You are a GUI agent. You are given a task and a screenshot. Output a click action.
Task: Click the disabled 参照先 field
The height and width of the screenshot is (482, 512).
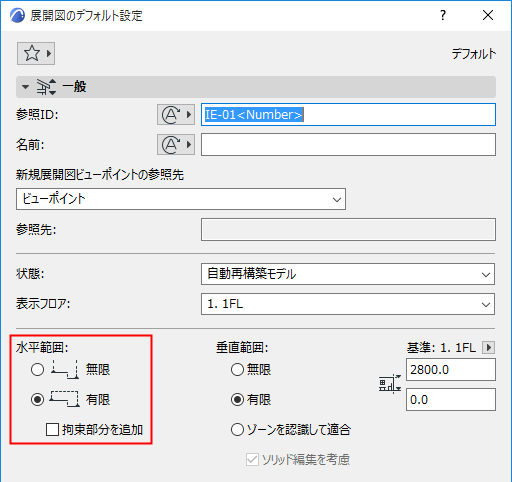(x=348, y=229)
